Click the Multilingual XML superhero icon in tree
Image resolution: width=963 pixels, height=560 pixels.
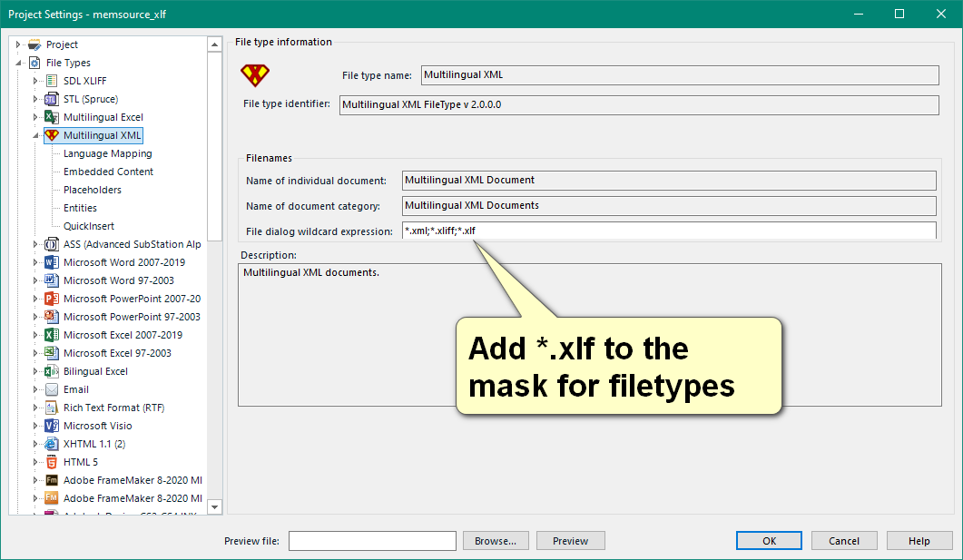click(52, 135)
